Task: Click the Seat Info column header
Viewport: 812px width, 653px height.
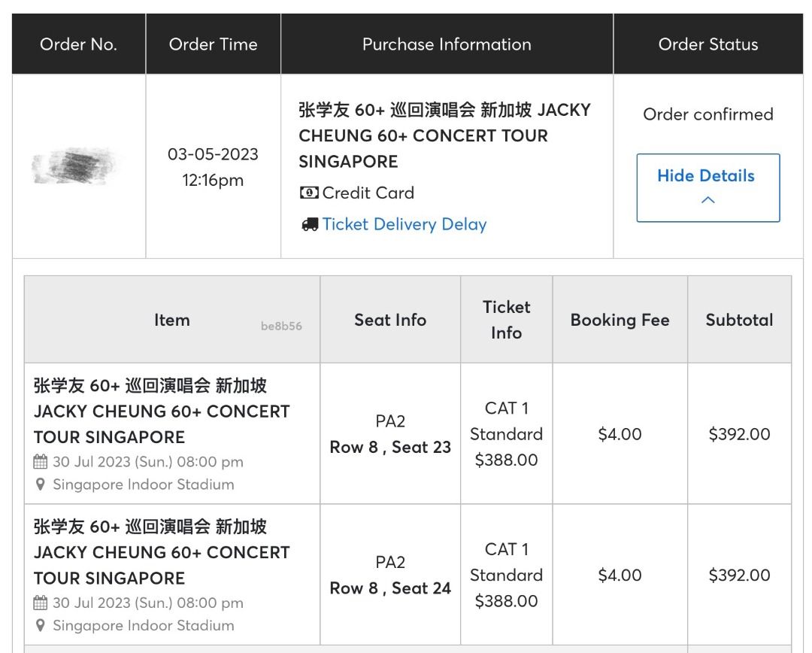Action: pos(389,319)
